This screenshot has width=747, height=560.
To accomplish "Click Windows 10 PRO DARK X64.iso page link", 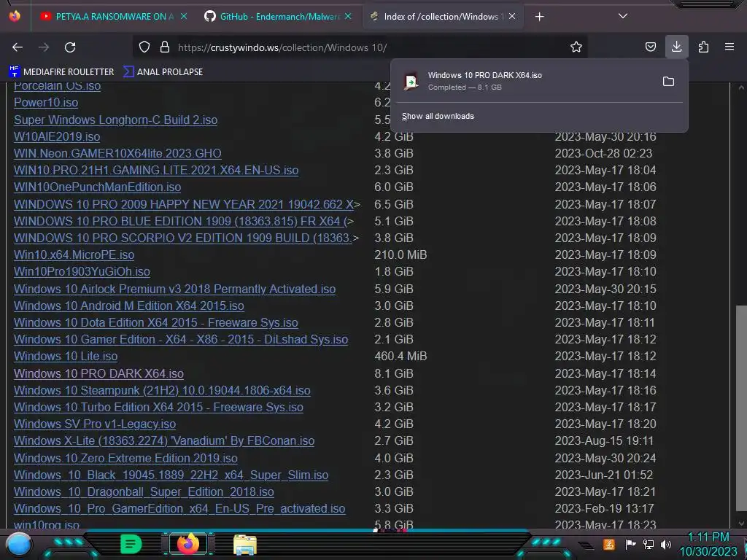I will pyautogui.click(x=98, y=373).
